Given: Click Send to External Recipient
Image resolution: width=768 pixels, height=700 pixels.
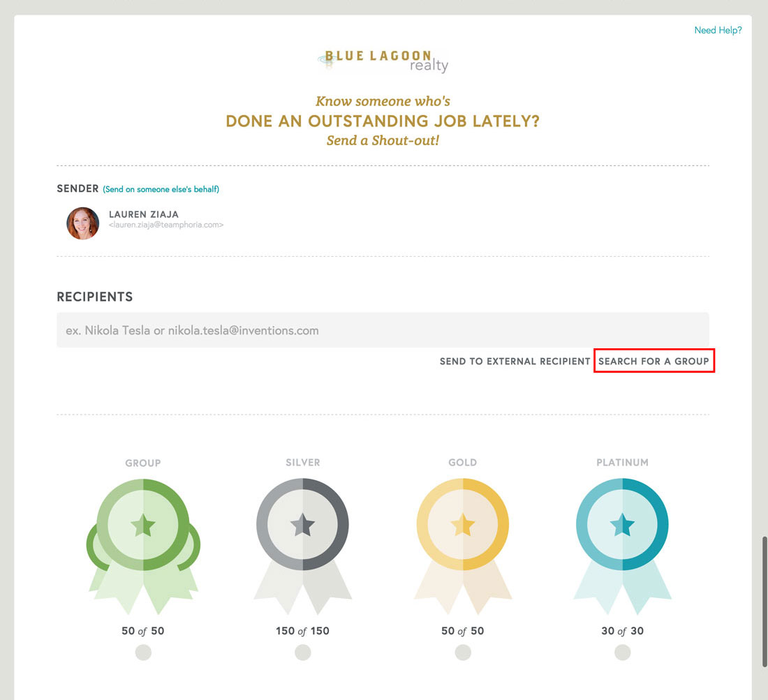Looking at the screenshot, I should point(515,362).
